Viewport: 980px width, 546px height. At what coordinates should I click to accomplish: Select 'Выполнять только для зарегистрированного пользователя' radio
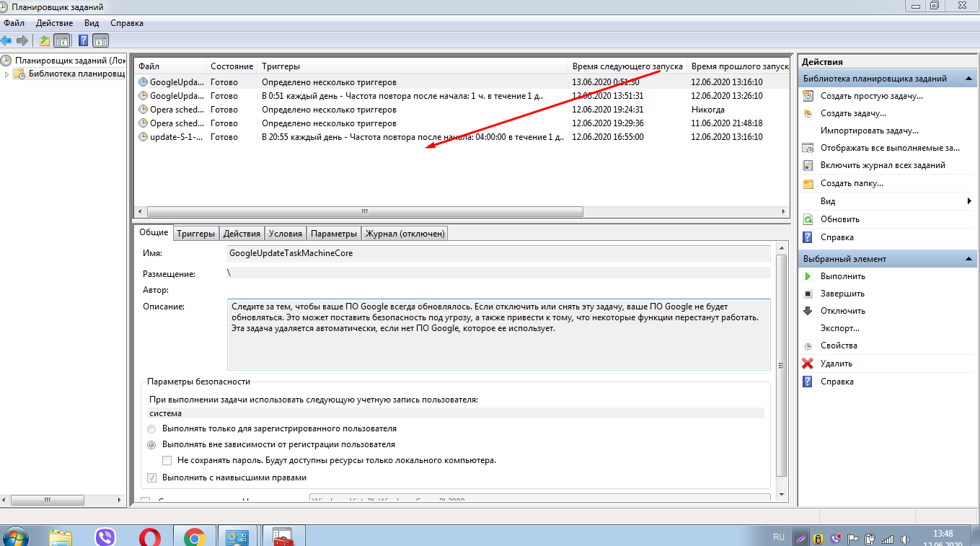coord(151,429)
